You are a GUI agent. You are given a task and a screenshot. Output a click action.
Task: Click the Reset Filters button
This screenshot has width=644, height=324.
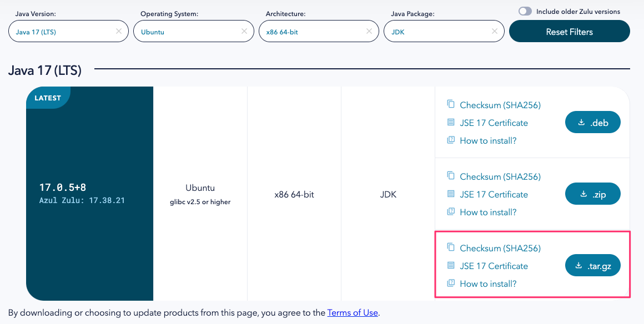tap(569, 31)
